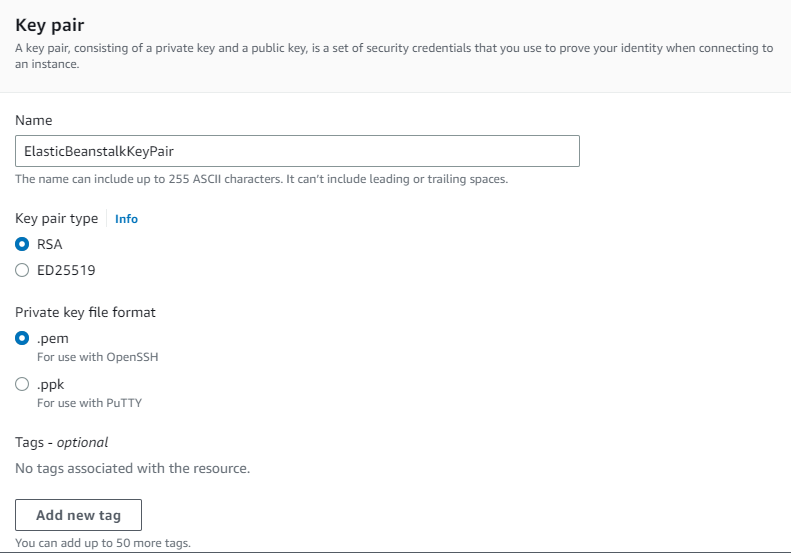This screenshot has width=791, height=553.
Task: Click the .ppk label text
Action: (x=50, y=384)
